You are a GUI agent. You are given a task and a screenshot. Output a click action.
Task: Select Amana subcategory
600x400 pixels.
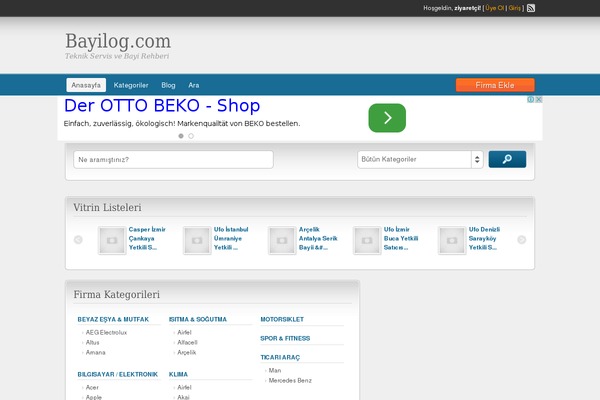[96, 353]
